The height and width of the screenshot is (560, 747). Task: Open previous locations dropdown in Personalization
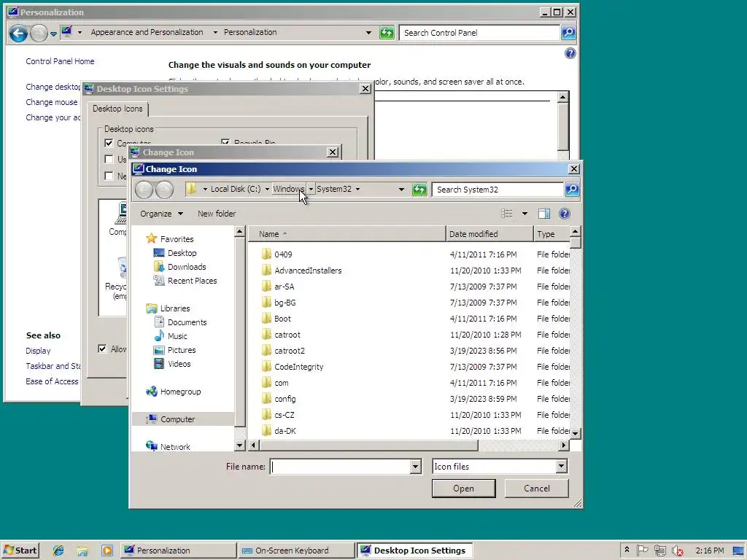coord(368,32)
